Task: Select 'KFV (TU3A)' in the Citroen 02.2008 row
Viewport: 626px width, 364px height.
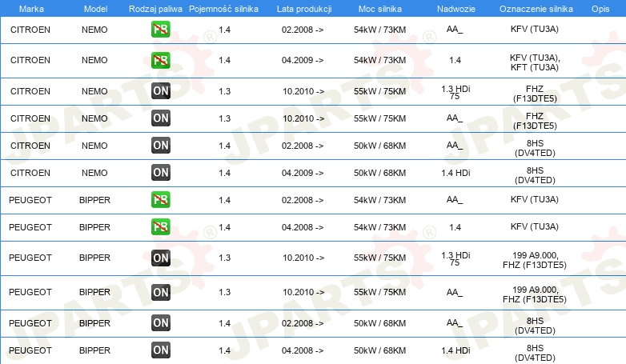Action: coord(535,29)
